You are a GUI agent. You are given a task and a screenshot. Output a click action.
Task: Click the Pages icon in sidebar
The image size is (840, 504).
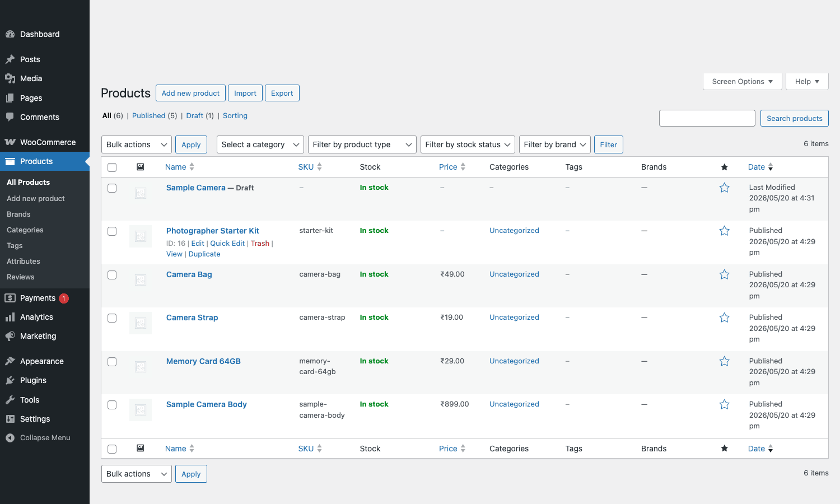[x=10, y=98]
